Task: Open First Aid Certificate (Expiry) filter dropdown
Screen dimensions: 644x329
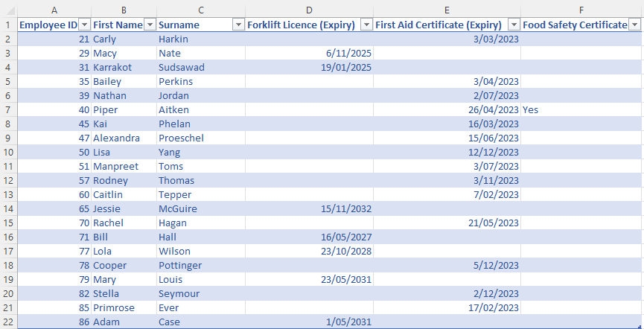Action: tap(513, 25)
